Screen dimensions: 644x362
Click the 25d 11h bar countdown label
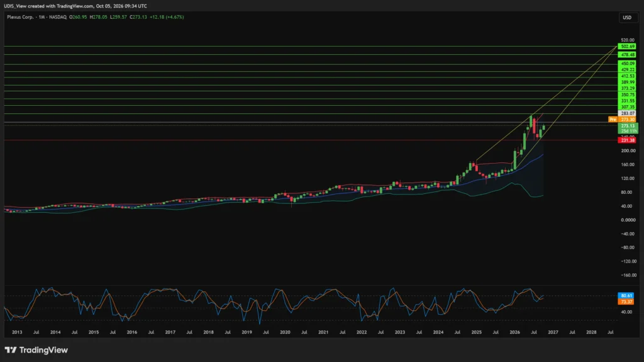[x=628, y=131]
